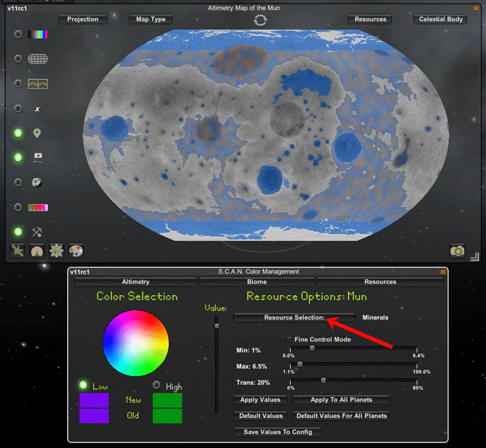The width and height of the screenshot is (486, 448).
Task: Click the New green High color swatch
Action: 167,400
